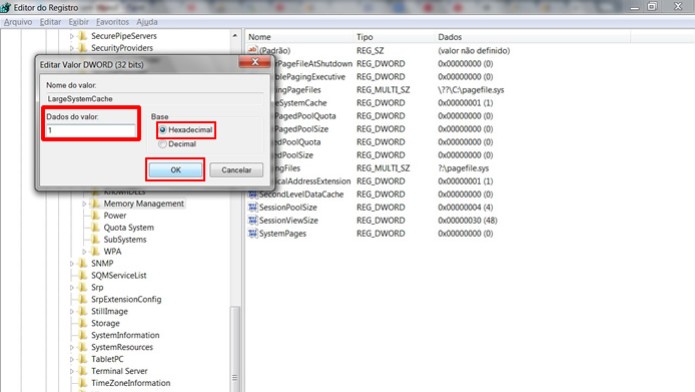Image resolution: width=695 pixels, height=392 pixels.
Task: Click the Memory Management folder icon
Action: pos(95,204)
